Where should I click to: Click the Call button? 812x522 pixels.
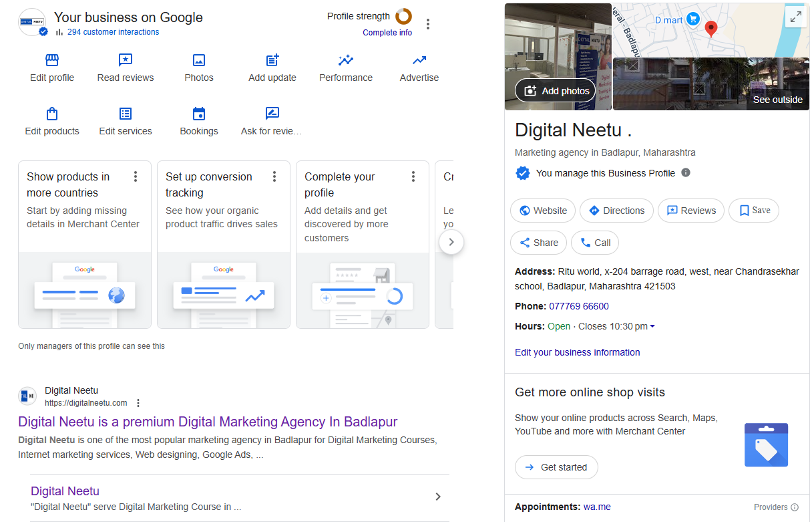coord(595,243)
